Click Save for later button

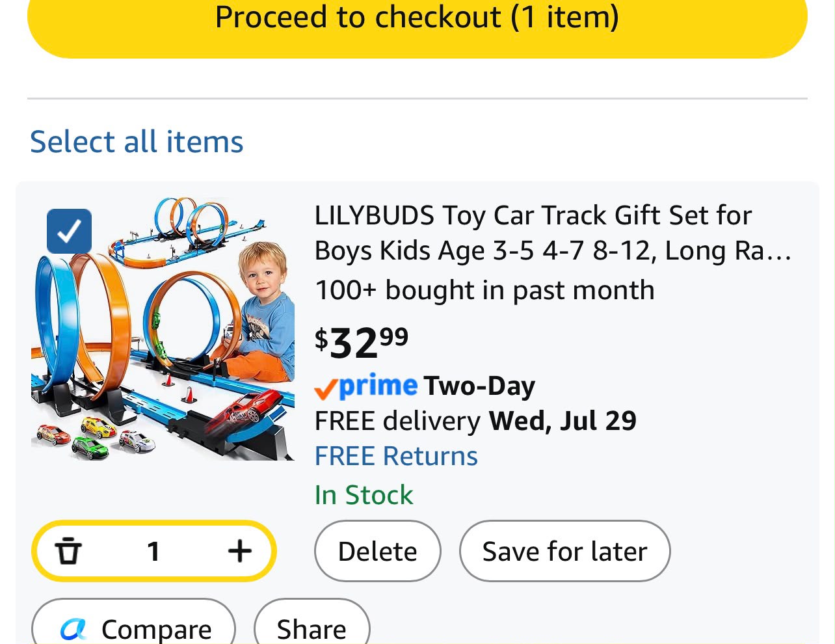pos(564,551)
